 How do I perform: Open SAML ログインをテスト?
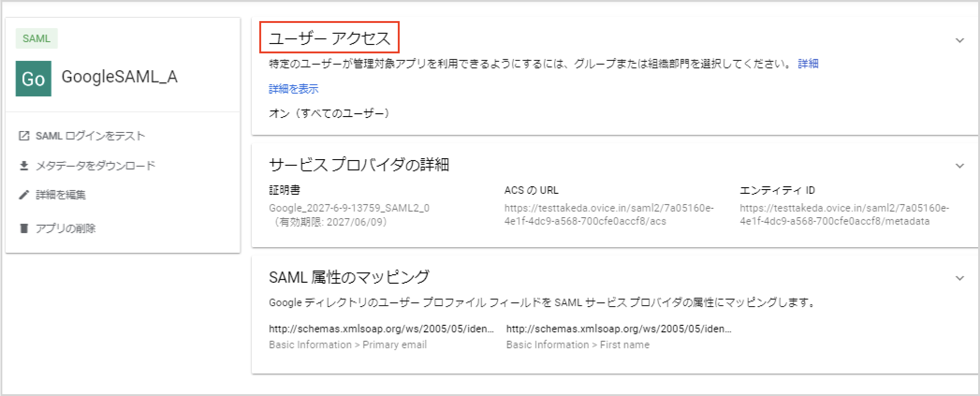90,136
